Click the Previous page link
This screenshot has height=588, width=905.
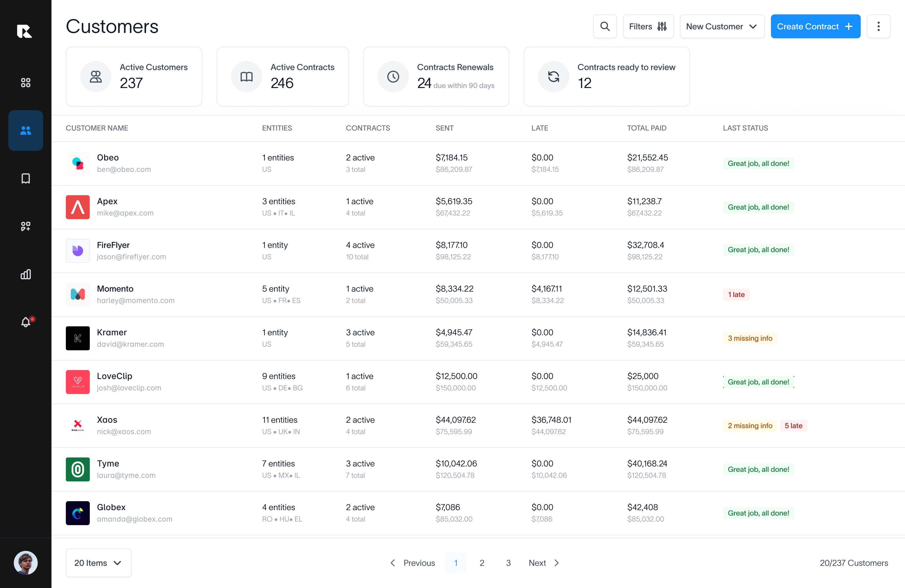click(x=413, y=563)
